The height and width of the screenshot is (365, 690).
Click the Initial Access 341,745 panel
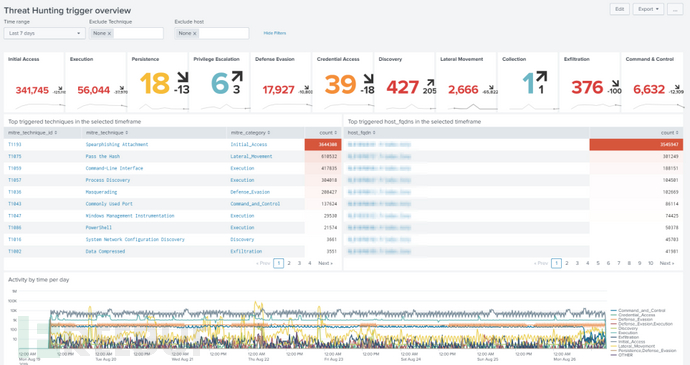(34, 82)
